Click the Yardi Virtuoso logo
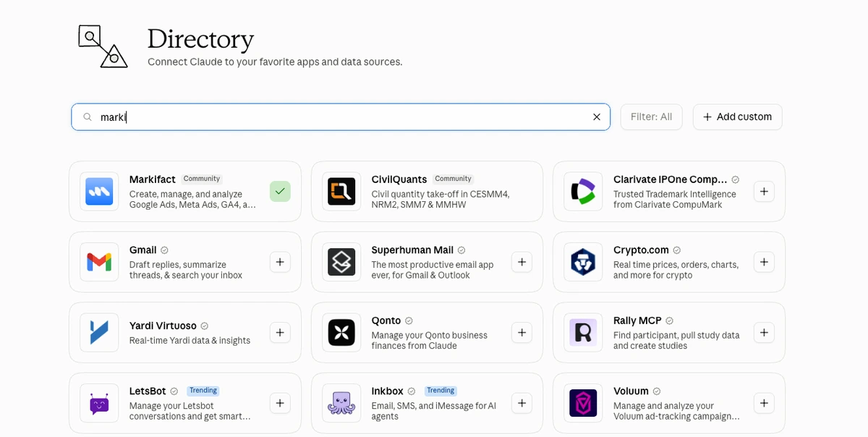 coord(99,333)
